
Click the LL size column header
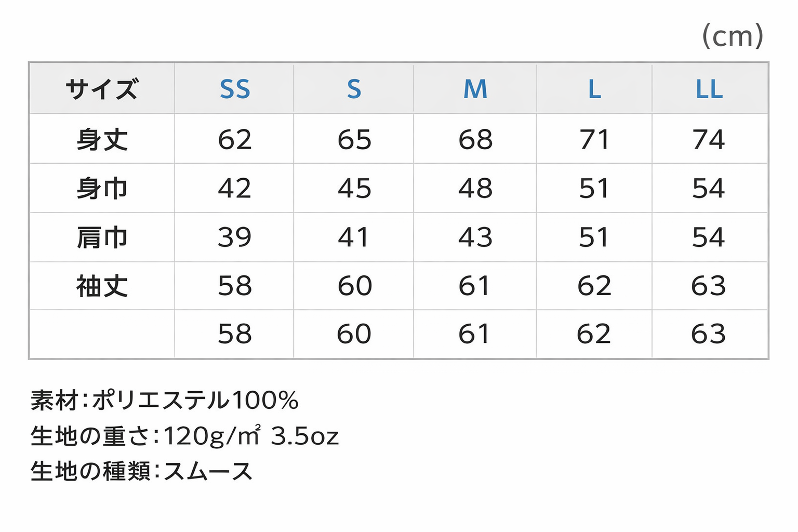[x=709, y=89]
